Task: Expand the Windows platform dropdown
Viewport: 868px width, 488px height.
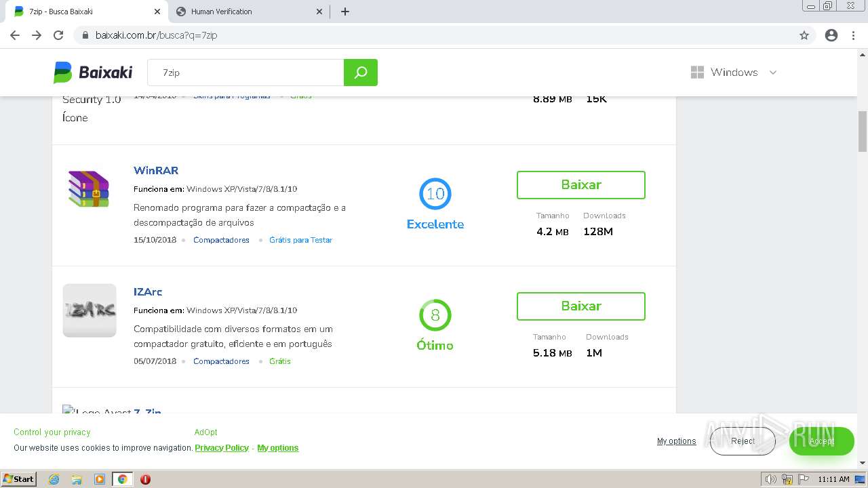Action: [x=734, y=73]
